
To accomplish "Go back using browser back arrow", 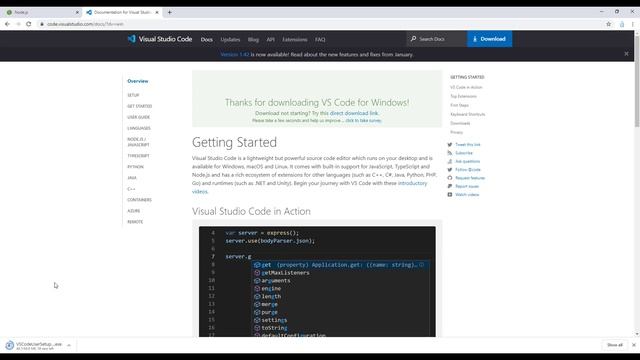I will click(x=7, y=24).
